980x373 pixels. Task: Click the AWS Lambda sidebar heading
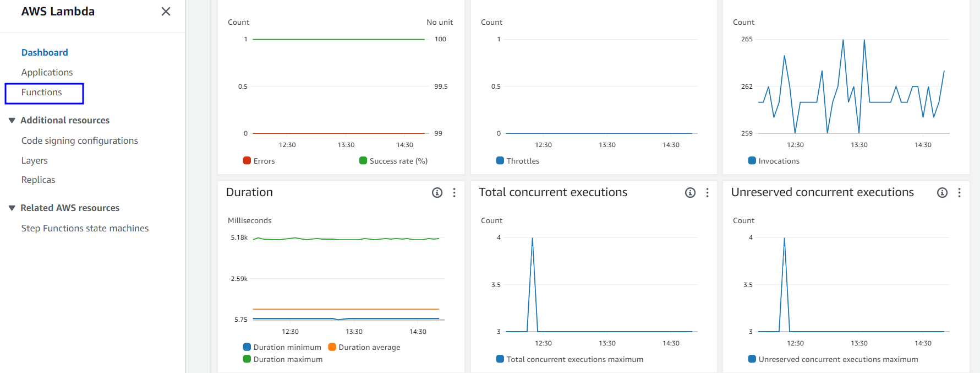coord(58,12)
